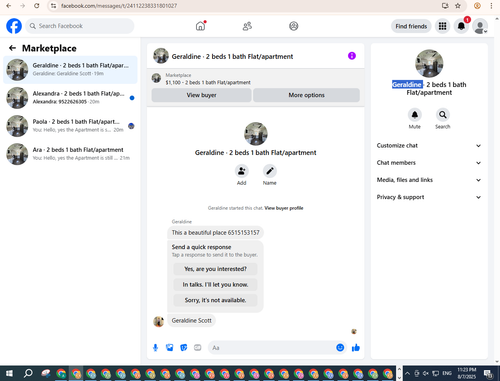The width and height of the screenshot is (500, 381).
Task: Click the listing thumbnail in right panel
Action: [x=429, y=63]
